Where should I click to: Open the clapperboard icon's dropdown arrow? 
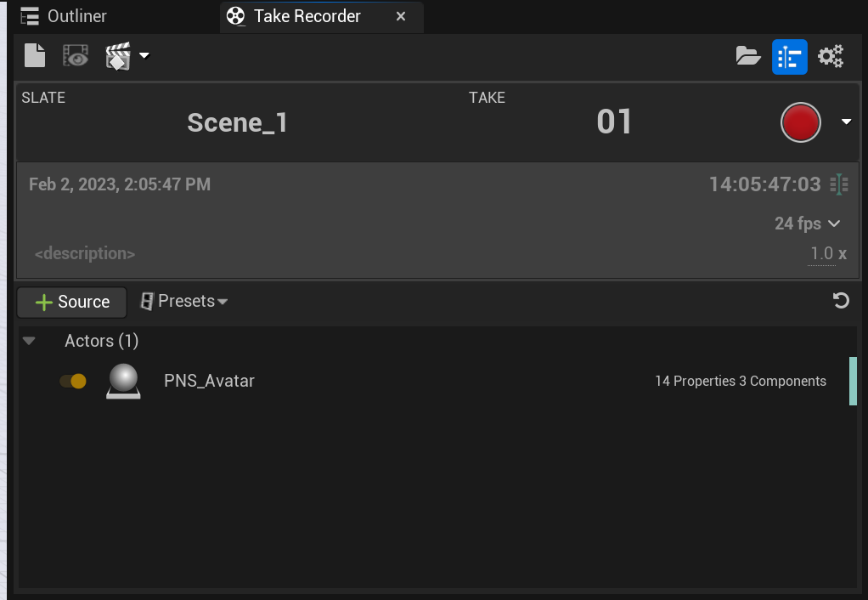tap(144, 55)
